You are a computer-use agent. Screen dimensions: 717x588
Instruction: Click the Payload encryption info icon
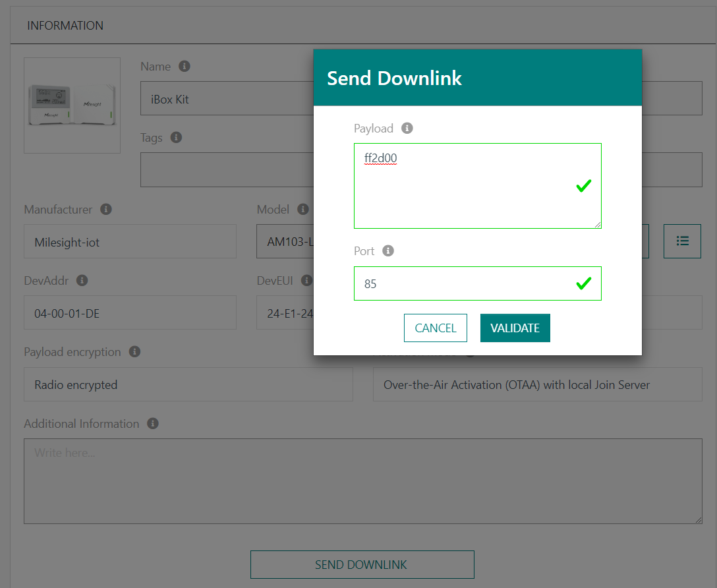tap(134, 351)
